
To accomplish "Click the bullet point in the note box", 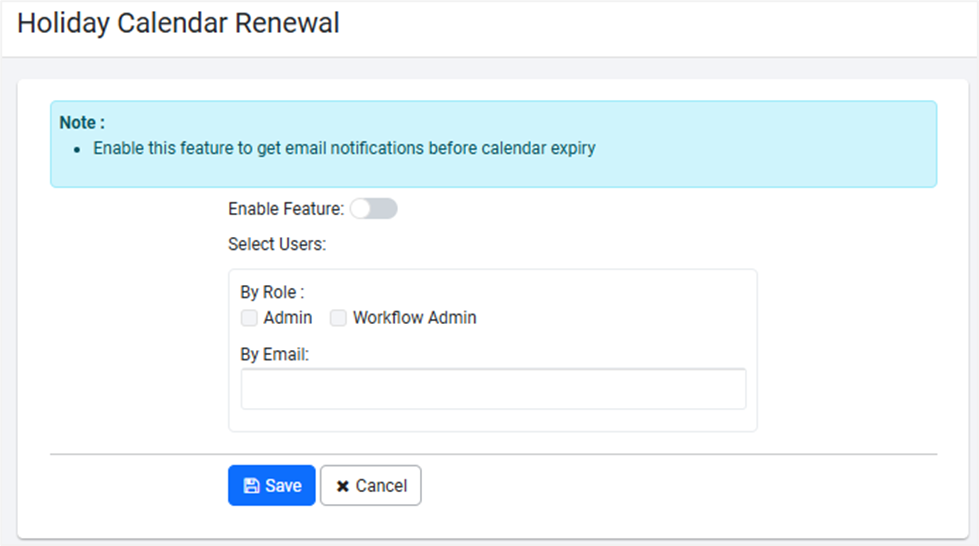I will (x=78, y=150).
